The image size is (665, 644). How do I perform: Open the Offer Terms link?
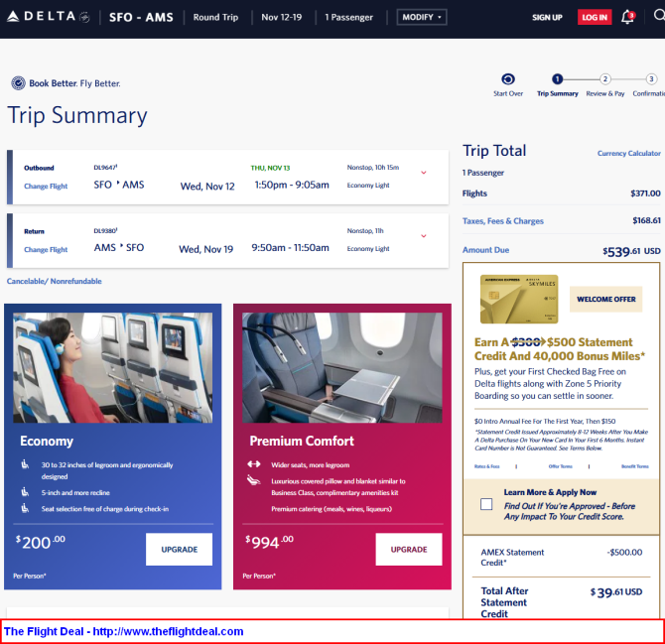[x=560, y=466]
